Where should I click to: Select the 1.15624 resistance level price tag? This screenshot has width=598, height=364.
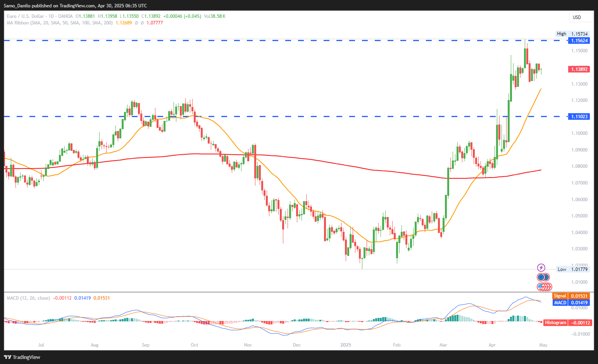click(579, 41)
